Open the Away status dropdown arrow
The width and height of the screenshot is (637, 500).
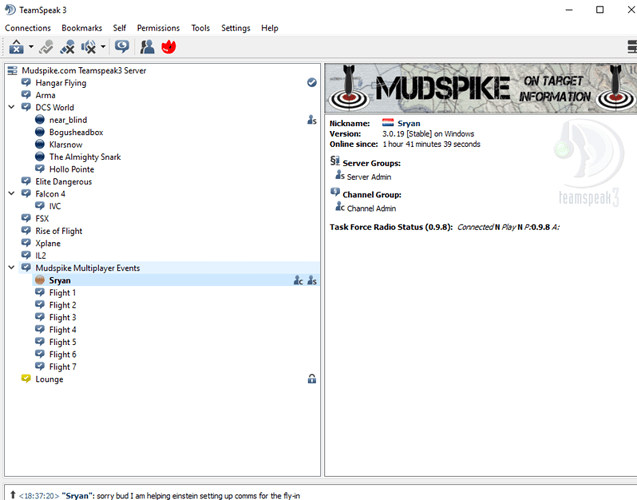click(31, 47)
